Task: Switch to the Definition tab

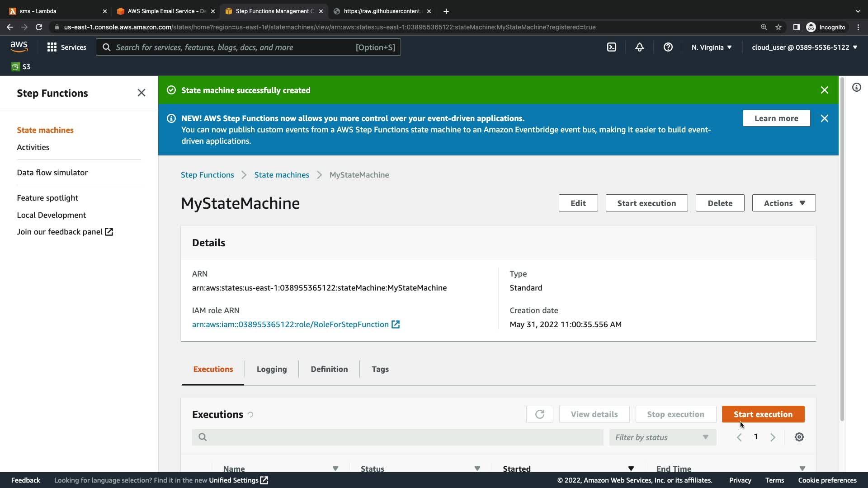Action: tap(329, 369)
